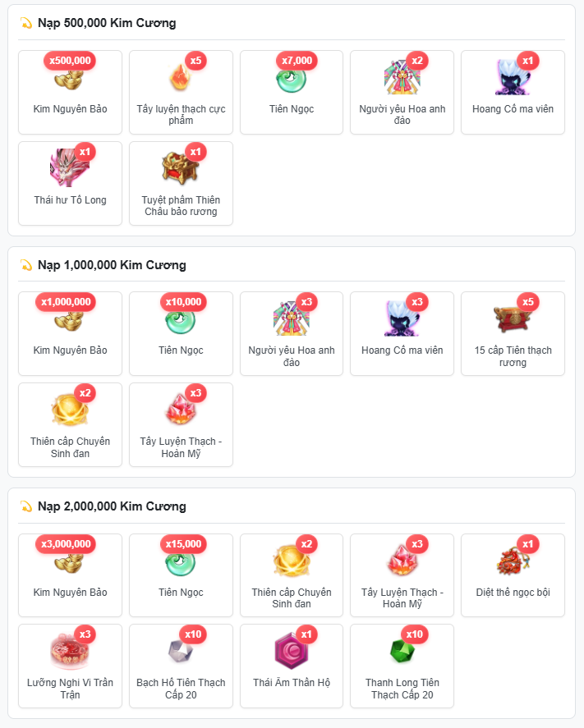Click the Tẩy luyện thạch cực phẩm flame icon
This screenshot has height=728, width=584.
181,77
